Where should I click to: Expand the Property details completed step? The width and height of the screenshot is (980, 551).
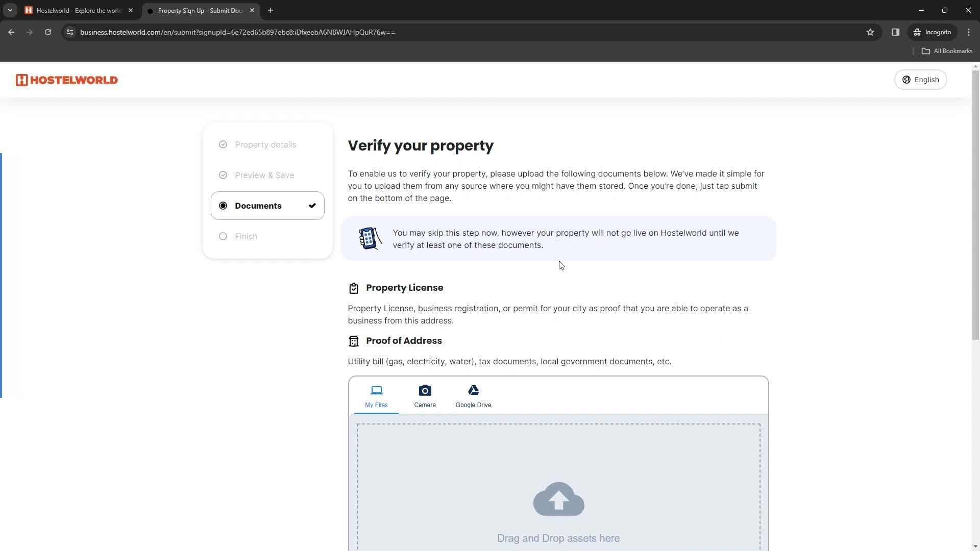[266, 144]
